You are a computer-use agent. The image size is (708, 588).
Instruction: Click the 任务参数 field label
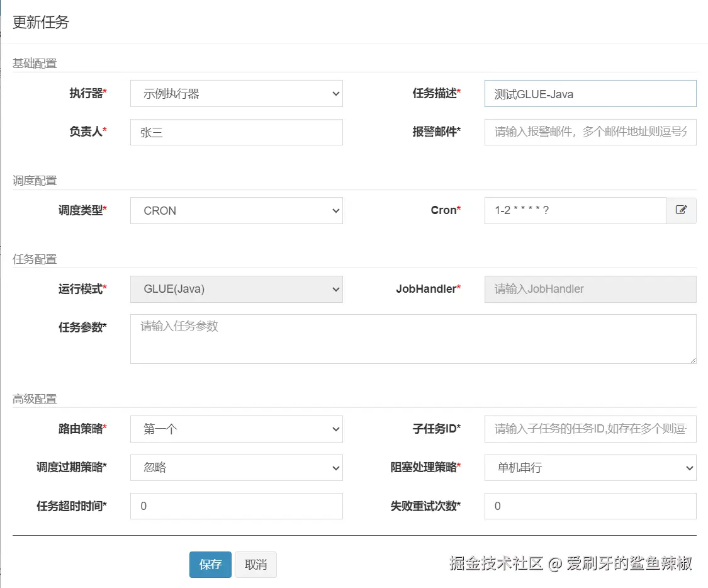82,327
